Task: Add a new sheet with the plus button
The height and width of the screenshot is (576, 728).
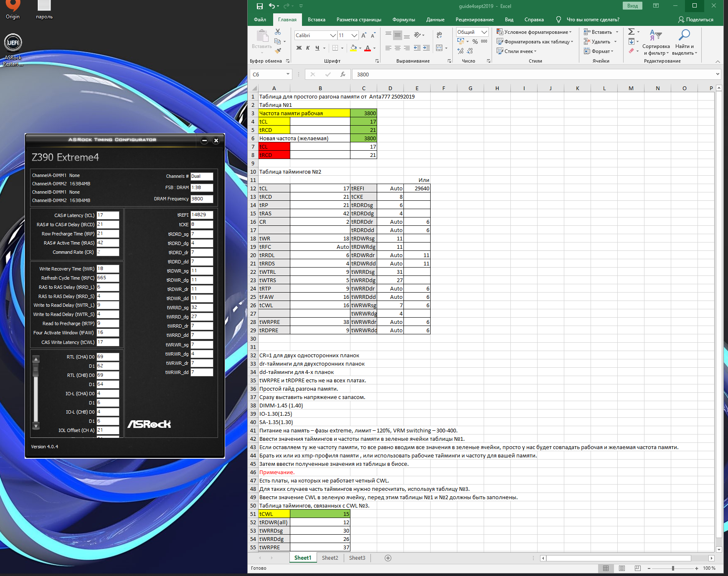Action: (388, 558)
